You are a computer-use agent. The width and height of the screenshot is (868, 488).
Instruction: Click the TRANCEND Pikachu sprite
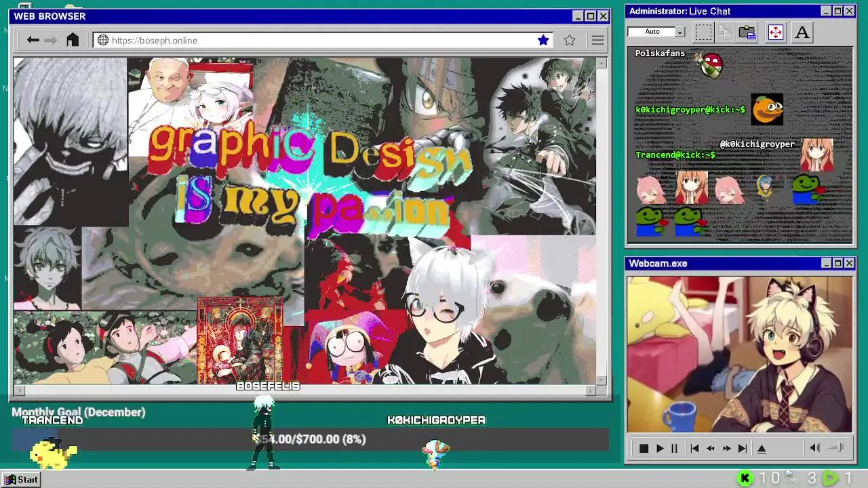point(54,453)
